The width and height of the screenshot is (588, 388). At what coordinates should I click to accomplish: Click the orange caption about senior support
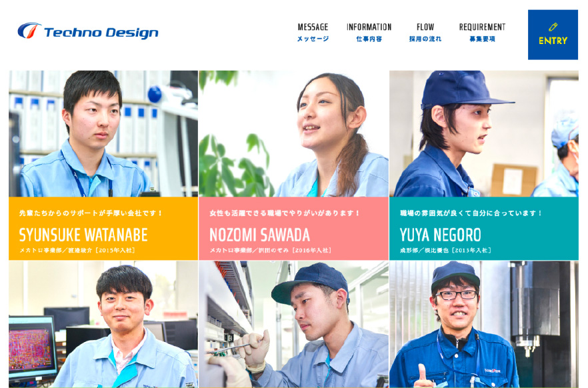(91, 213)
